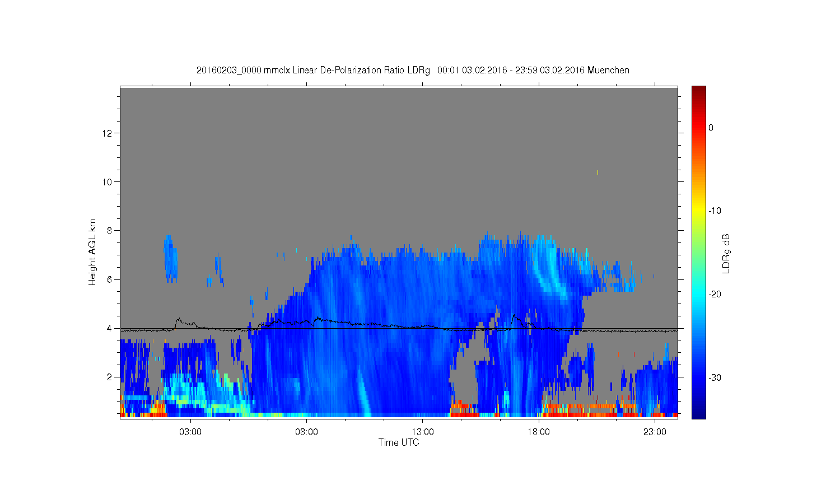Click the plot title starting with 20160203_0000.mmclx
This screenshot has height=504, width=840.
(x=413, y=70)
